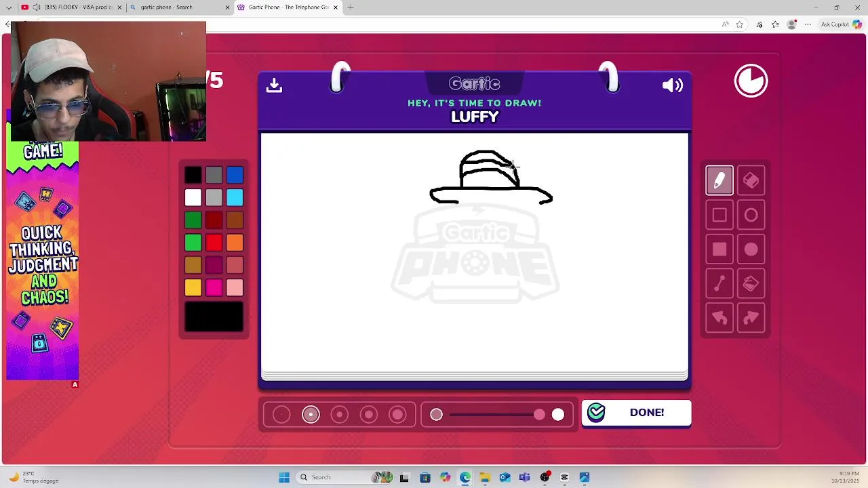
Task: Redo the last undone stroke
Action: pyautogui.click(x=751, y=319)
